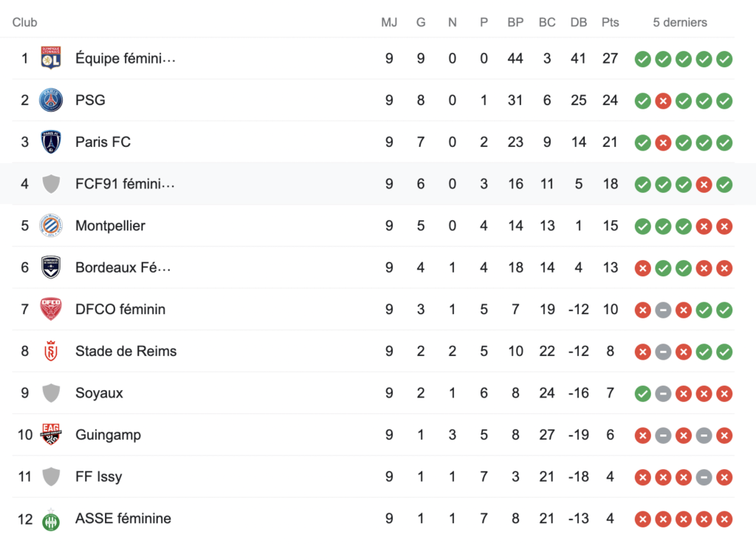
Task: Click the ASSE féminine green logo
Action: pos(51,518)
